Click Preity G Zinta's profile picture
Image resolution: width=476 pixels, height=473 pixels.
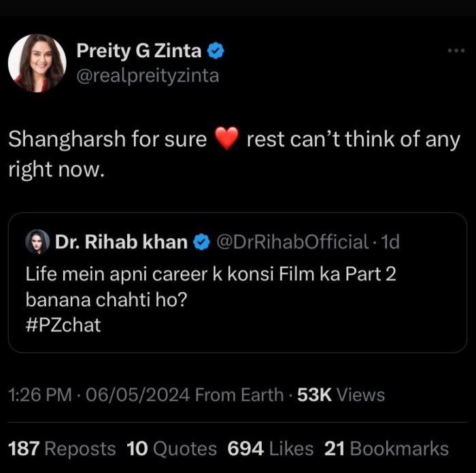(x=37, y=63)
